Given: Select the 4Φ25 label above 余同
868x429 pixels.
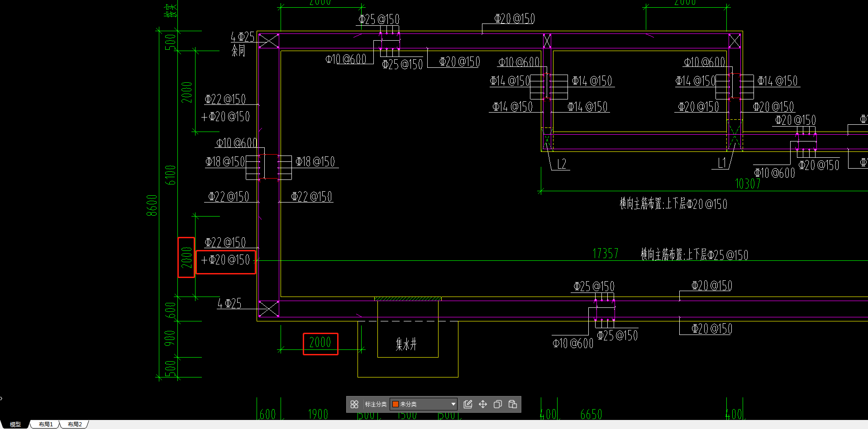Looking at the screenshot, I should (243, 37).
